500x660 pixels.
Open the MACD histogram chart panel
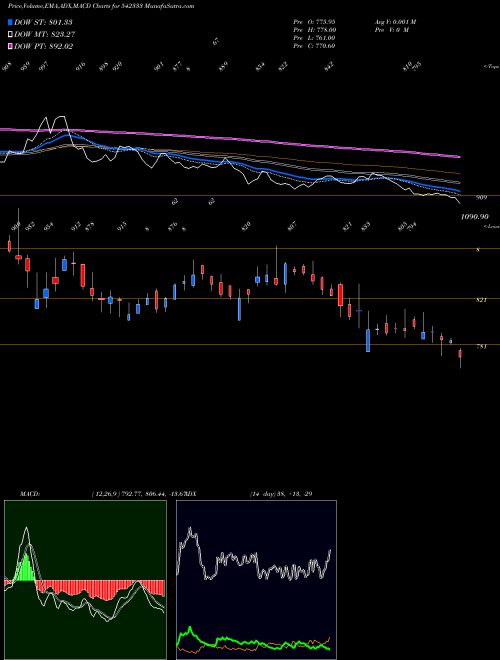click(85, 580)
